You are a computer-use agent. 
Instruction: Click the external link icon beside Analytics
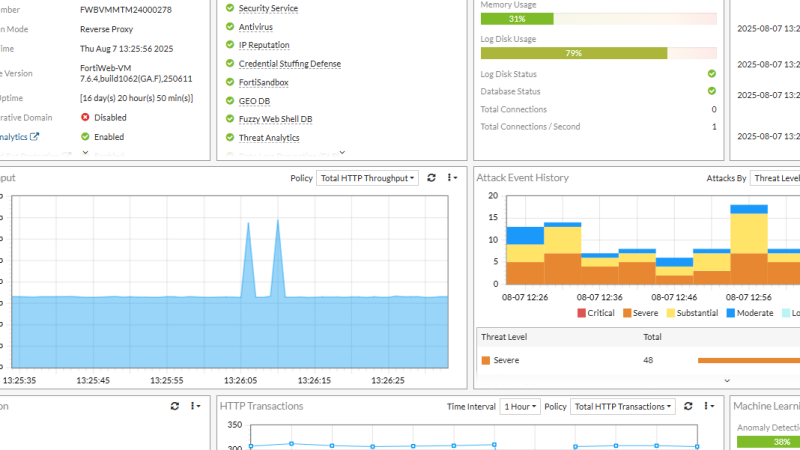coord(34,137)
